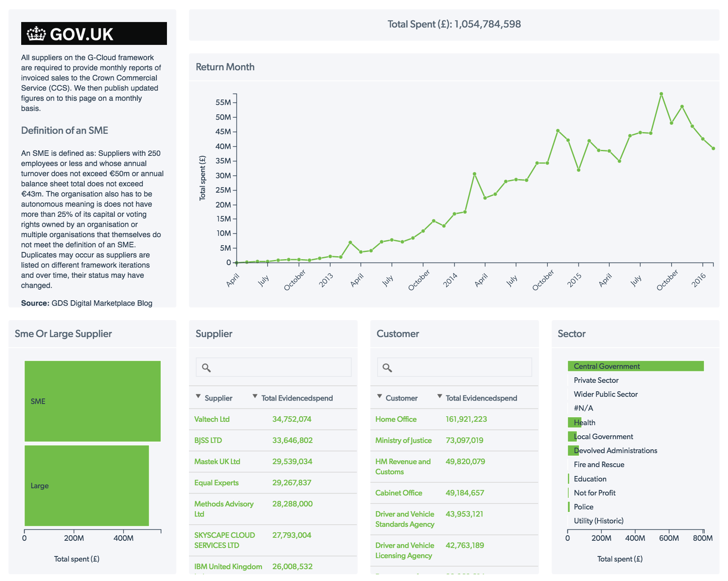This screenshot has height=581, width=728.
Task: Open the Home Office customer entry
Action: (x=395, y=419)
